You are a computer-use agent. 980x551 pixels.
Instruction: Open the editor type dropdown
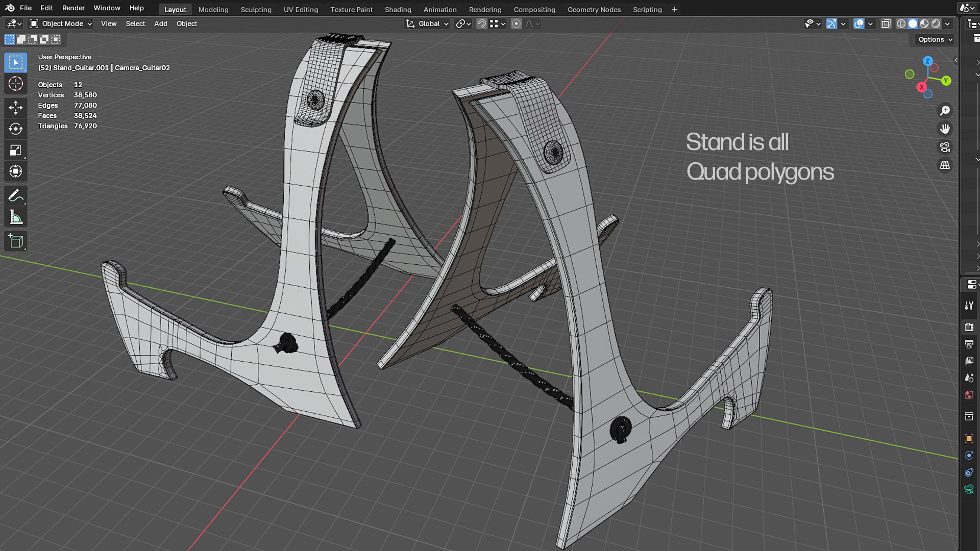(13, 23)
